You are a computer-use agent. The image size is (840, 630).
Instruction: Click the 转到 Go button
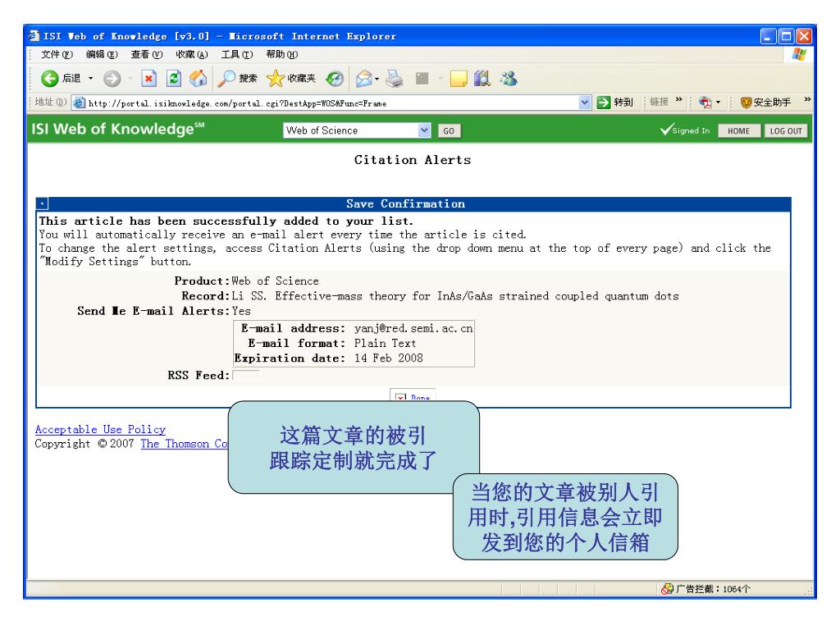615,103
